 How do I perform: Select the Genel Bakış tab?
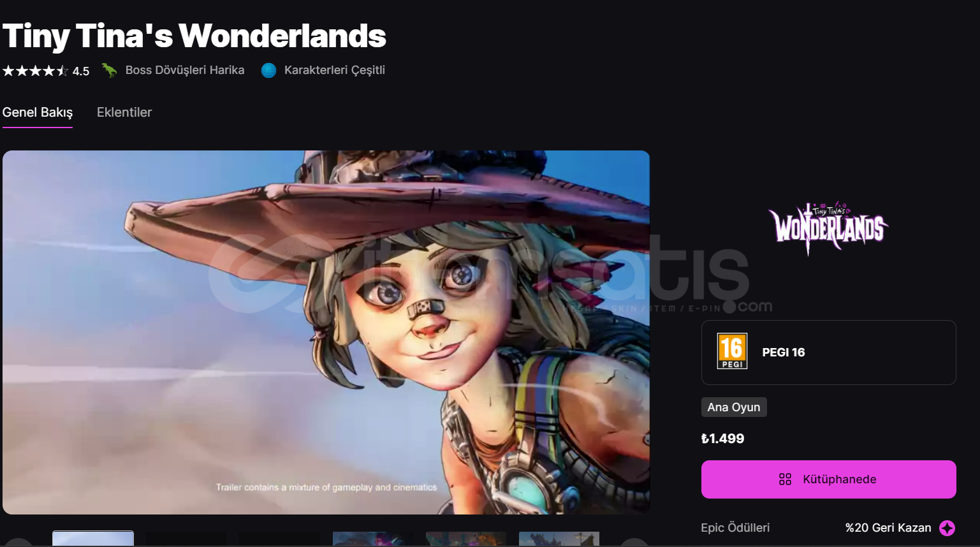point(38,112)
